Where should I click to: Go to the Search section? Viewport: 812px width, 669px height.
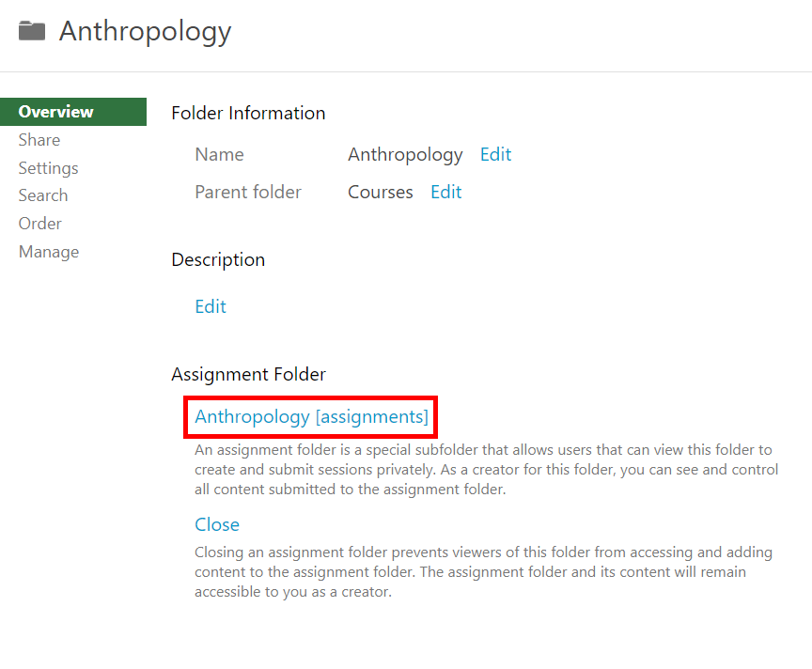(x=43, y=195)
